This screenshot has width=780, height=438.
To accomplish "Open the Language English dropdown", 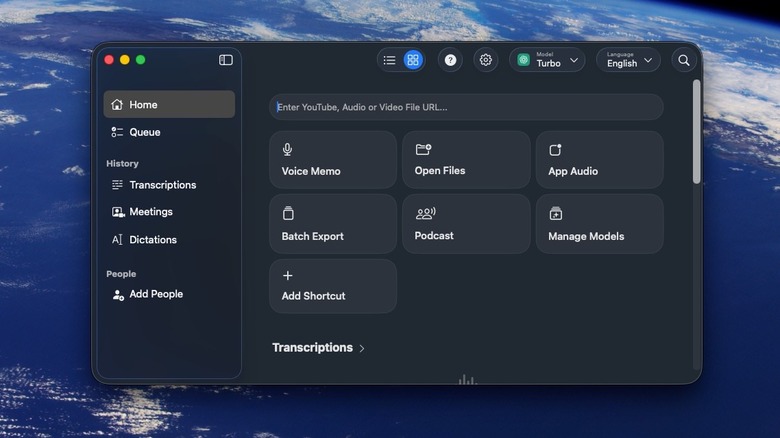I will (628, 60).
